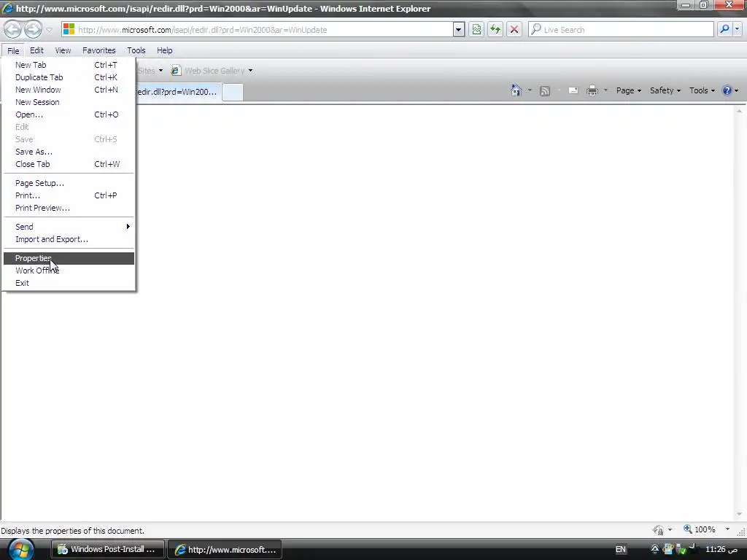Click the first notification area tray icon
747x560 pixels.
(x=655, y=550)
